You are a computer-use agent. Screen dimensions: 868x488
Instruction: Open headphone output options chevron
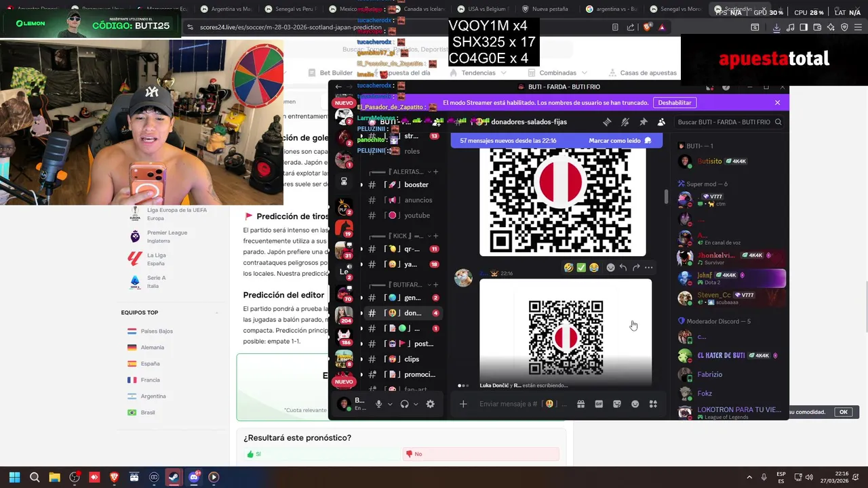tap(416, 404)
